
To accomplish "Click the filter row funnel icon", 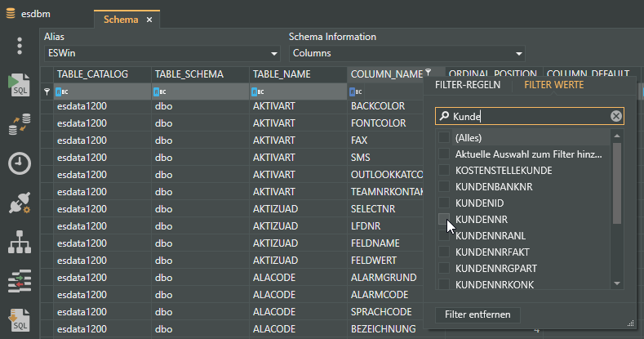I will pyautogui.click(x=47, y=91).
